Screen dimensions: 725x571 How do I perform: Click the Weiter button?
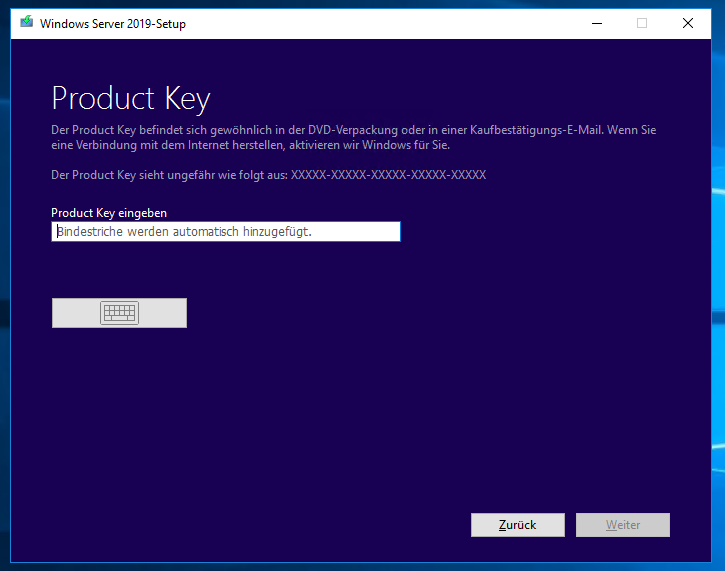tap(623, 525)
